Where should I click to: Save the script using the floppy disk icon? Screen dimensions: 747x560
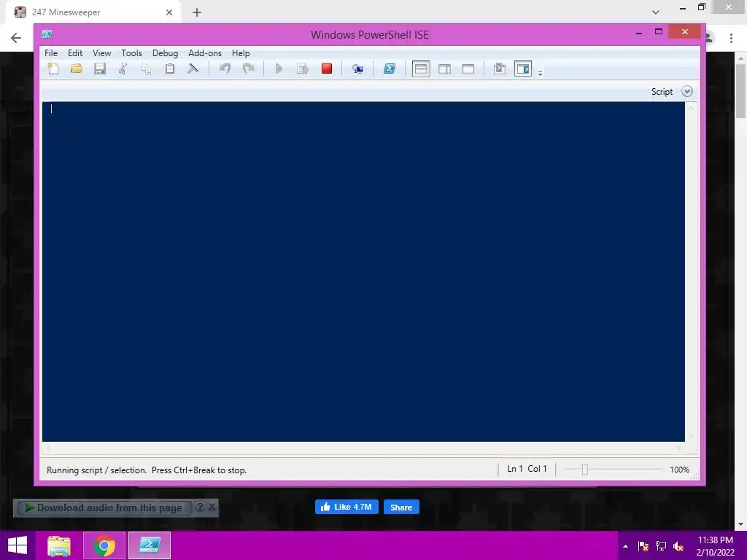pos(99,69)
